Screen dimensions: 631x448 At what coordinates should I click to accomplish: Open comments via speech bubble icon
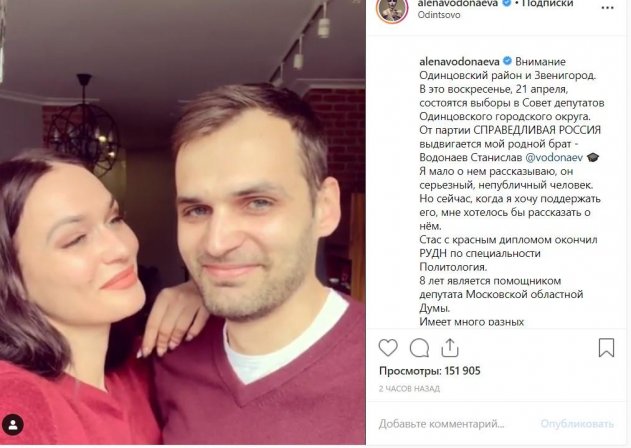point(419,348)
